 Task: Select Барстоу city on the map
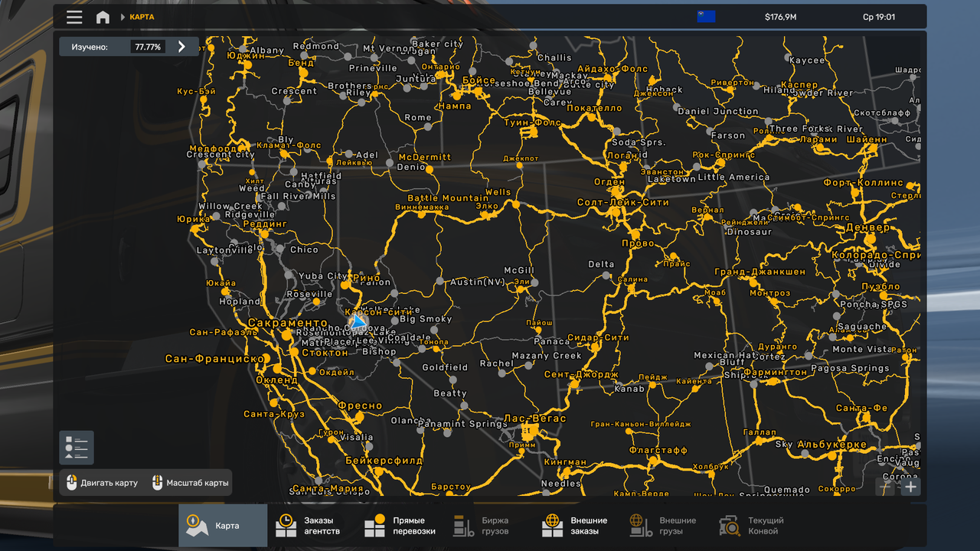click(450, 487)
